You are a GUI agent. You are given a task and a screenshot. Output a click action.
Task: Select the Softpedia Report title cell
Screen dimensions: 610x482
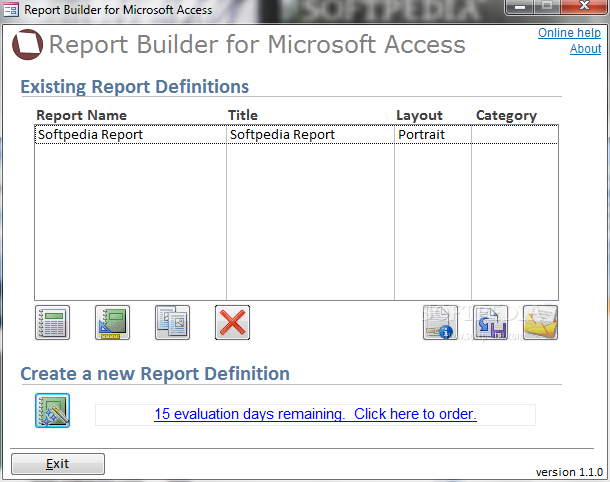click(310, 135)
